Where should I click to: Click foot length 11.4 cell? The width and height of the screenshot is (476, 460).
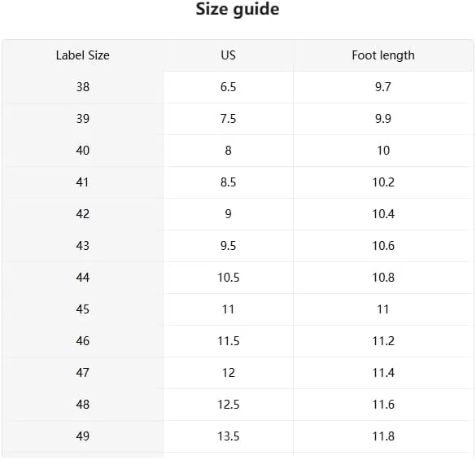[x=383, y=373]
